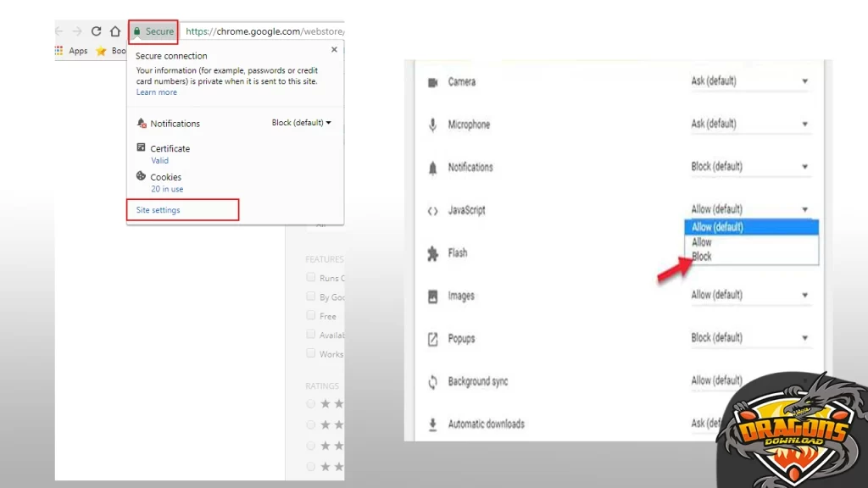
Task: Go to the home page icon
Action: pyautogui.click(x=115, y=31)
